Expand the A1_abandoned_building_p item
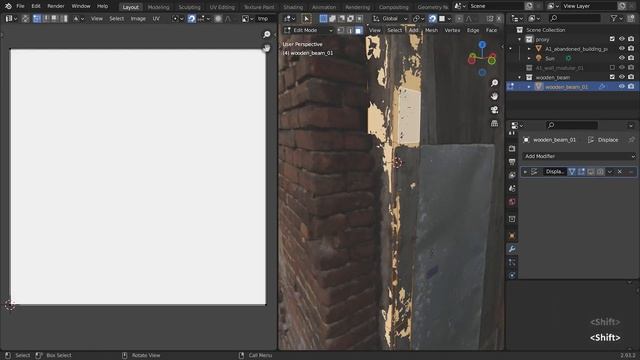The image size is (640, 360). point(529,49)
